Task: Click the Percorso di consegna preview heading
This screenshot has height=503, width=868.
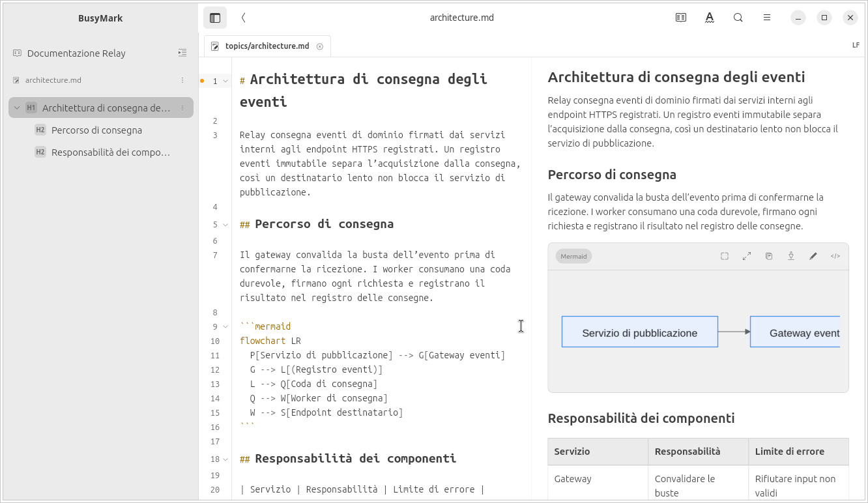Action: [x=612, y=175]
